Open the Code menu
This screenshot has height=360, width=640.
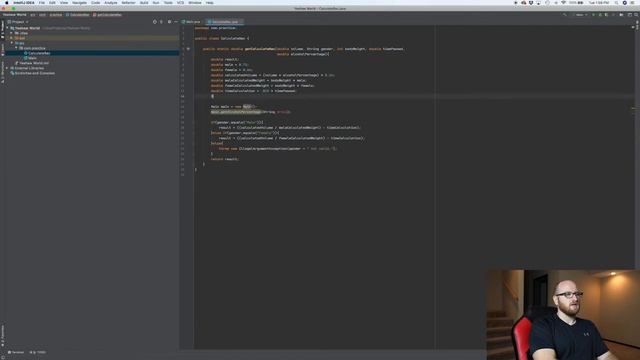point(96,3)
